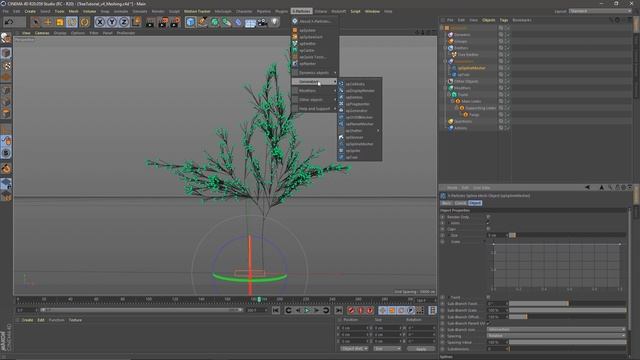Click the xpEmitter icon in X-Particles menu
The height and width of the screenshot is (360, 640).
pos(295,44)
